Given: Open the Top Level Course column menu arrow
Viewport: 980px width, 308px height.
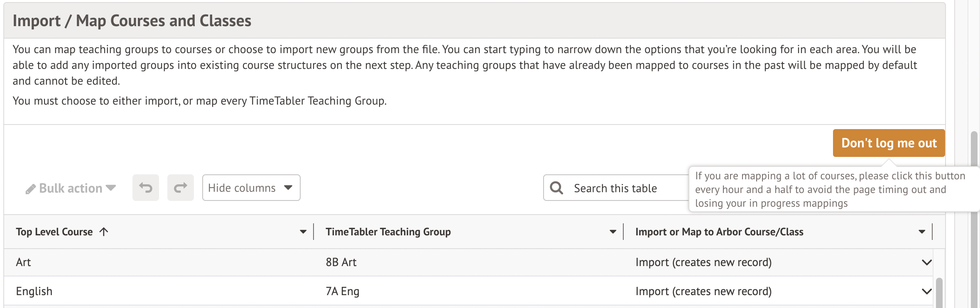Looking at the screenshot, I should coord(303,232).
